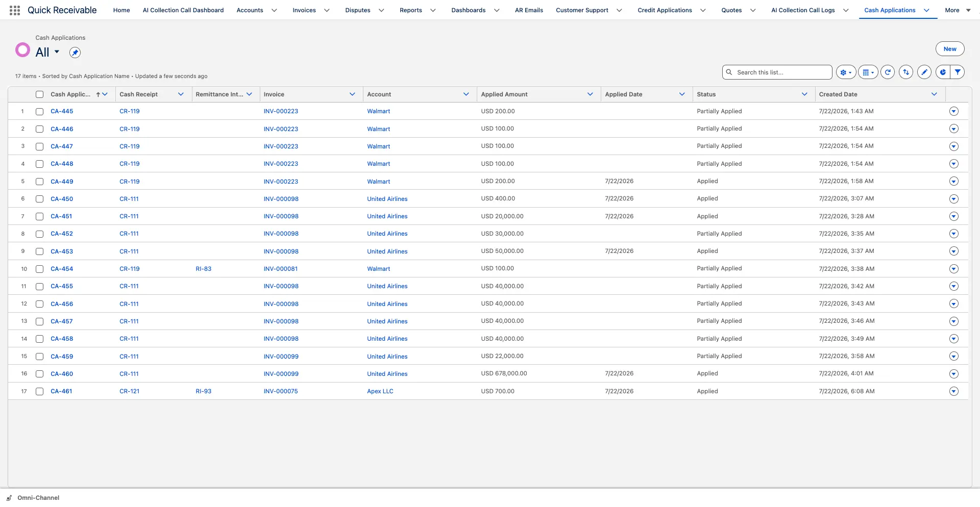Open the Quotes tab
980x507 pixels.
click(x=731, y=10)
